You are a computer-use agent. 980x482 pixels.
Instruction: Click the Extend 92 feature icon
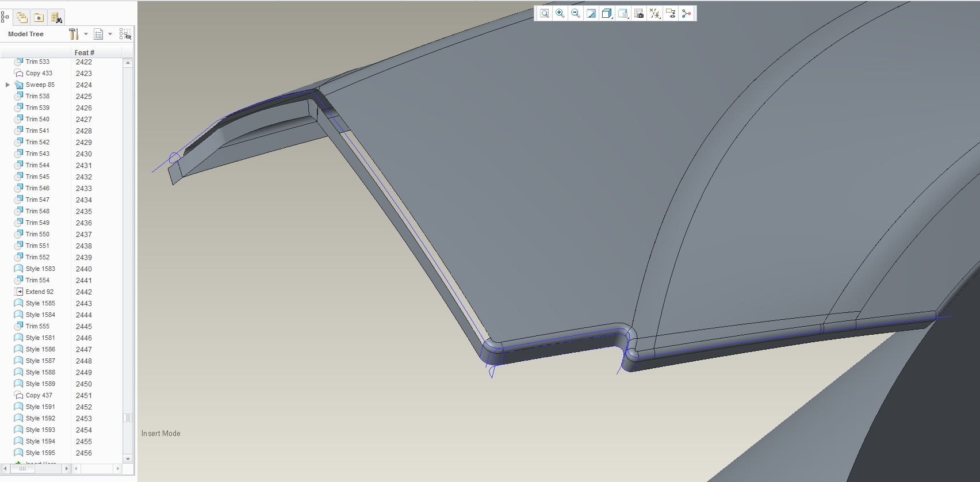coord(18,292)
